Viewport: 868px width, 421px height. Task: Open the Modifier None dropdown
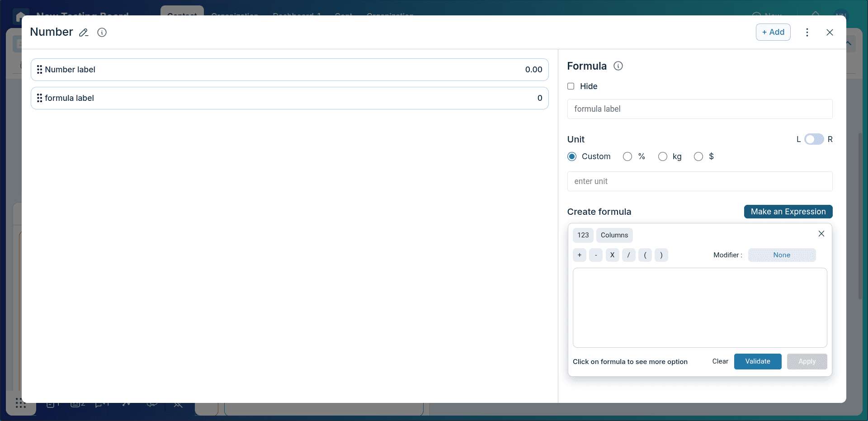tap(782, 255)
